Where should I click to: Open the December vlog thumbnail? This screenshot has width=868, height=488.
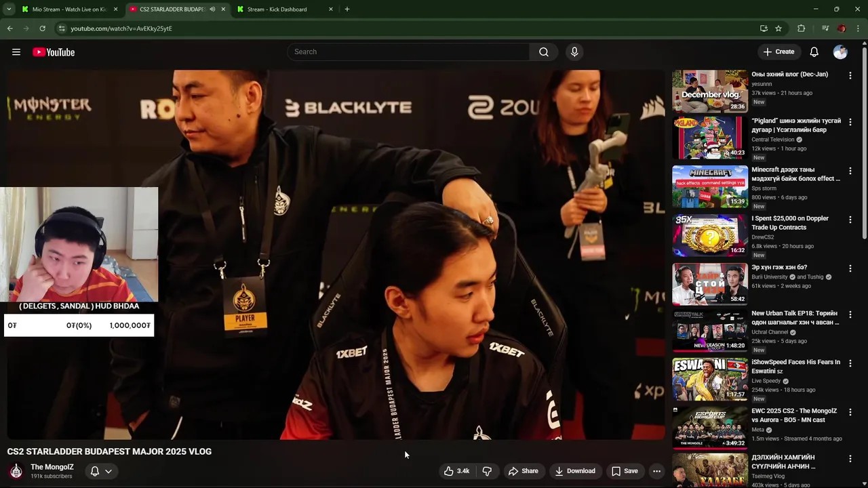point(710,91)
